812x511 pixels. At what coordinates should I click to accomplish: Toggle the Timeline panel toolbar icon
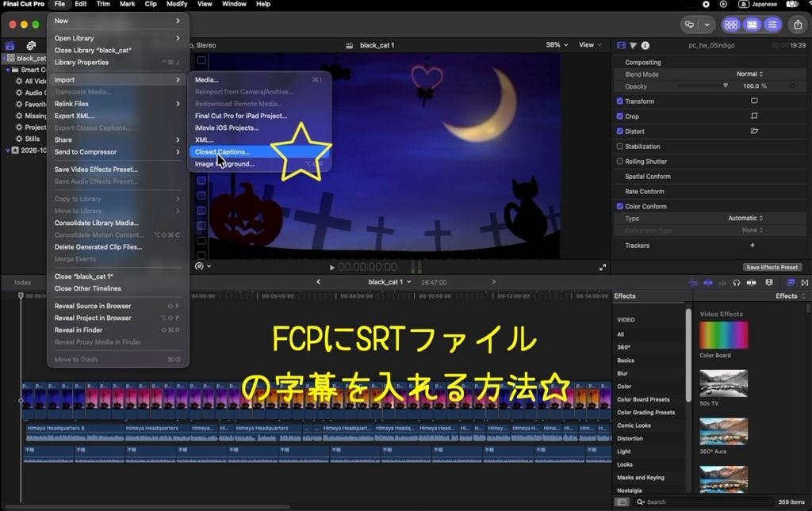point(752,25)
